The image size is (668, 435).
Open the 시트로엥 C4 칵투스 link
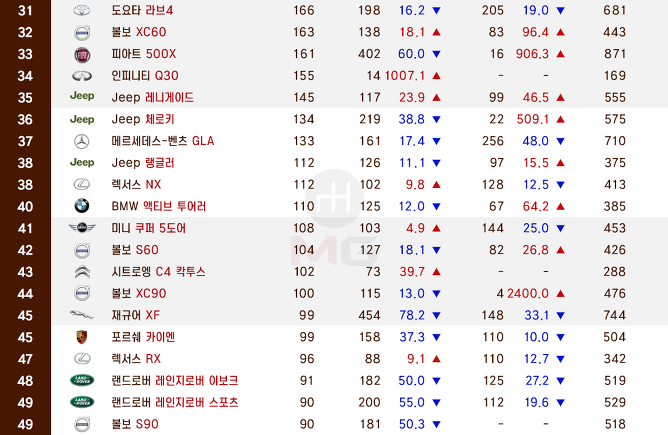(158, 272)
